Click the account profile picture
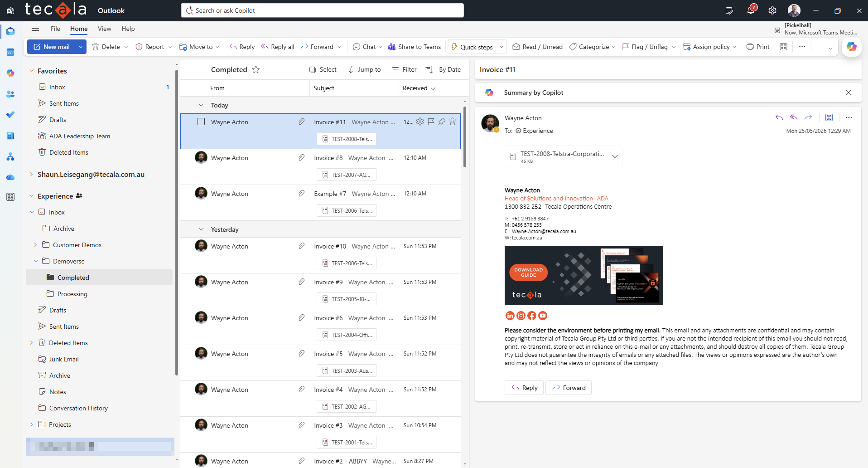 (794, 10)
